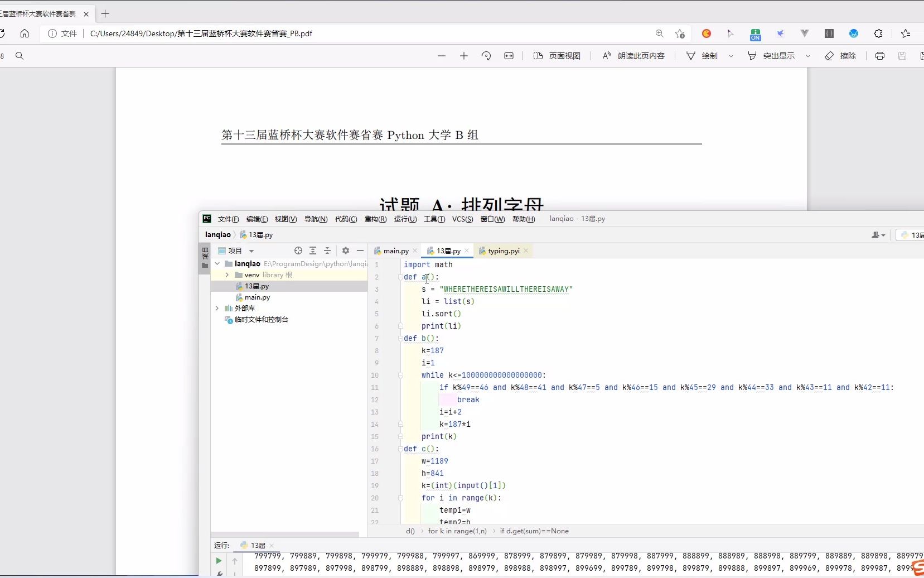Fold the while loop at line 10

click(400, 375)
